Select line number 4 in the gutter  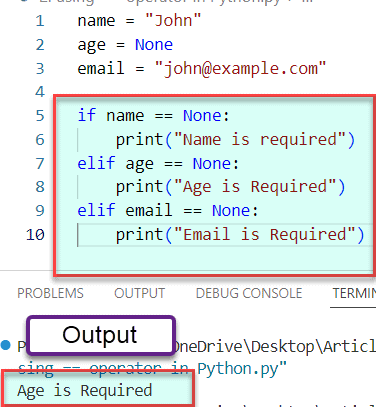[40, 92]
